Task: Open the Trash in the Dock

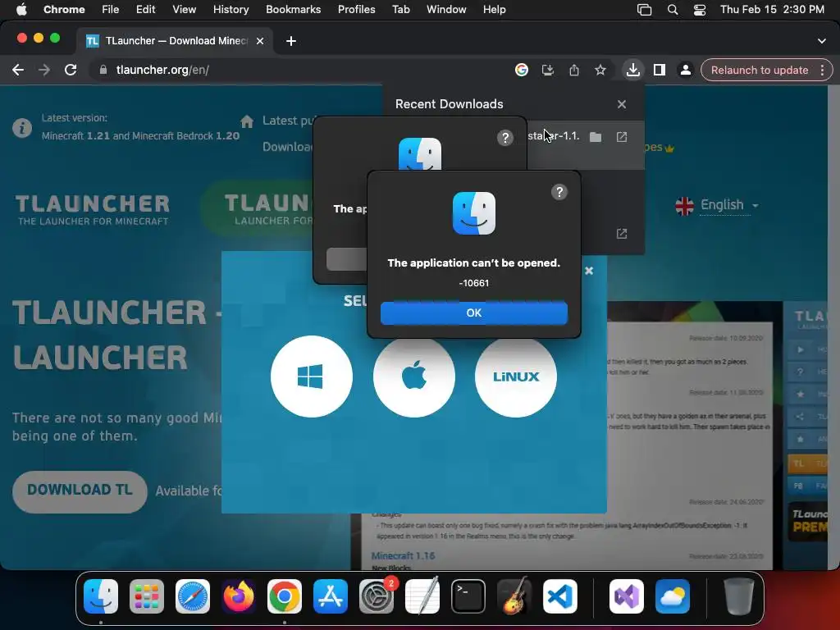Action: pyautogui.click(x=738, y=596)
